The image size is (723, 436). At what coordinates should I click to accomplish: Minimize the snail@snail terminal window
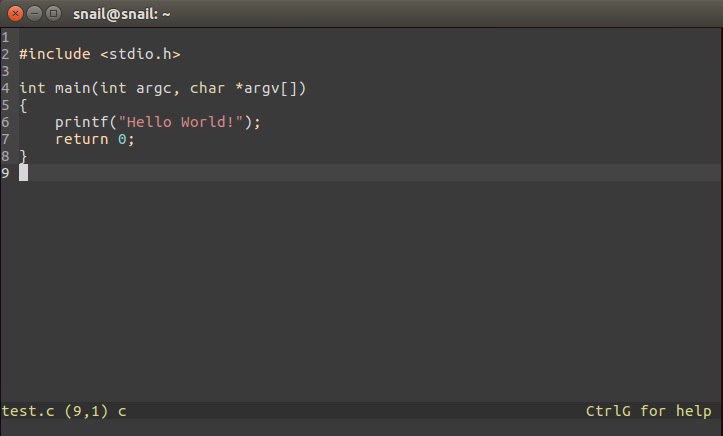tap(33, 13)
